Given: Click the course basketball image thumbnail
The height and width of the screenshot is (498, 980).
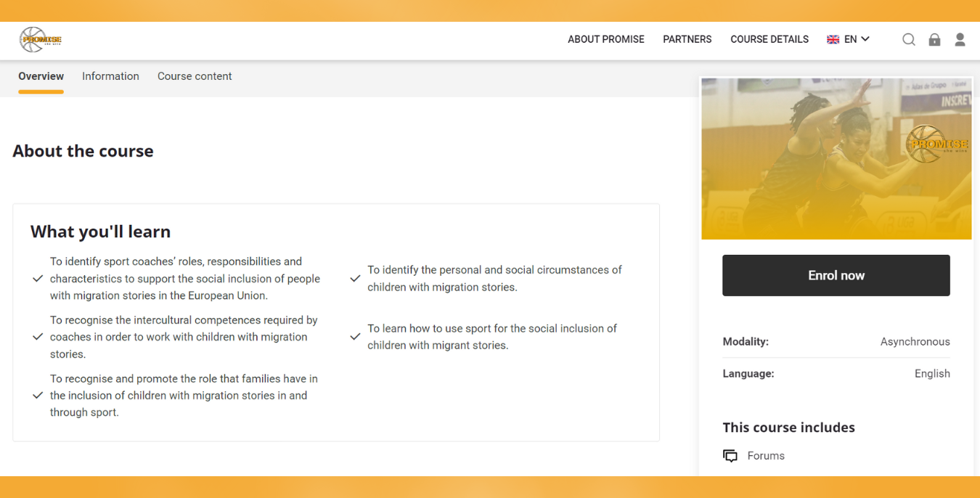Looking at the screenshot, I should pyautogui.click(x=836, y=159).
